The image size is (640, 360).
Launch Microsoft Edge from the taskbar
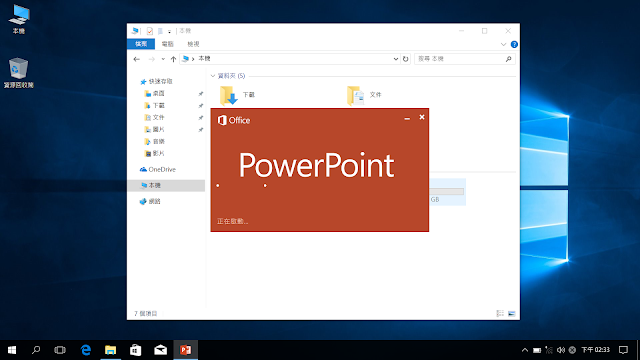tap(86, 350)
